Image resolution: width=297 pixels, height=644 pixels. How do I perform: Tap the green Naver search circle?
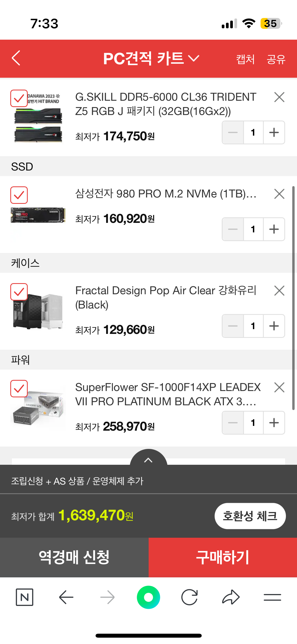[x=148, y=597]
